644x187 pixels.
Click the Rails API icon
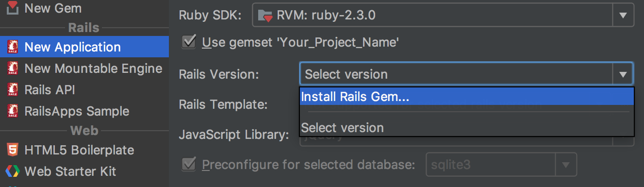pos(13,90)
